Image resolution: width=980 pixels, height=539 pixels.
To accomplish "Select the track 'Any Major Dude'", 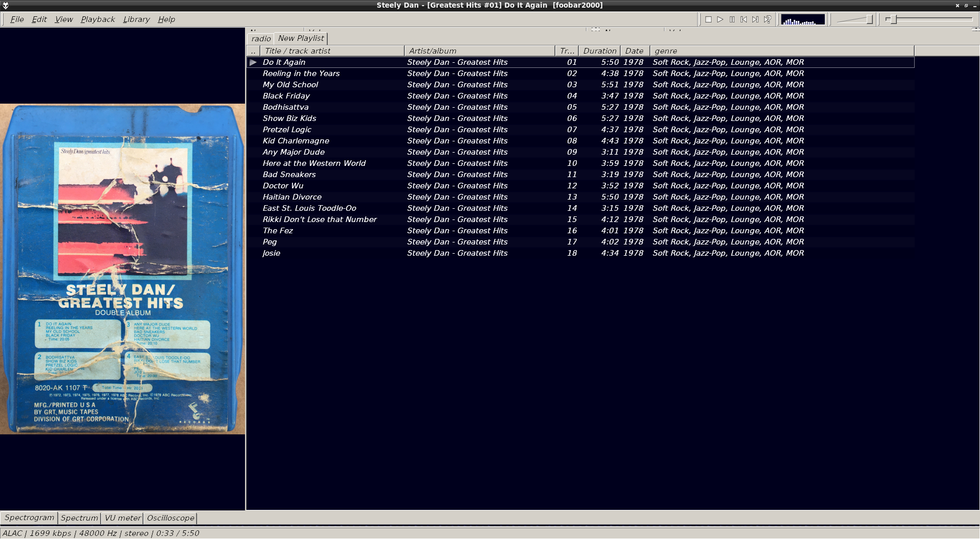I will 580,152.
